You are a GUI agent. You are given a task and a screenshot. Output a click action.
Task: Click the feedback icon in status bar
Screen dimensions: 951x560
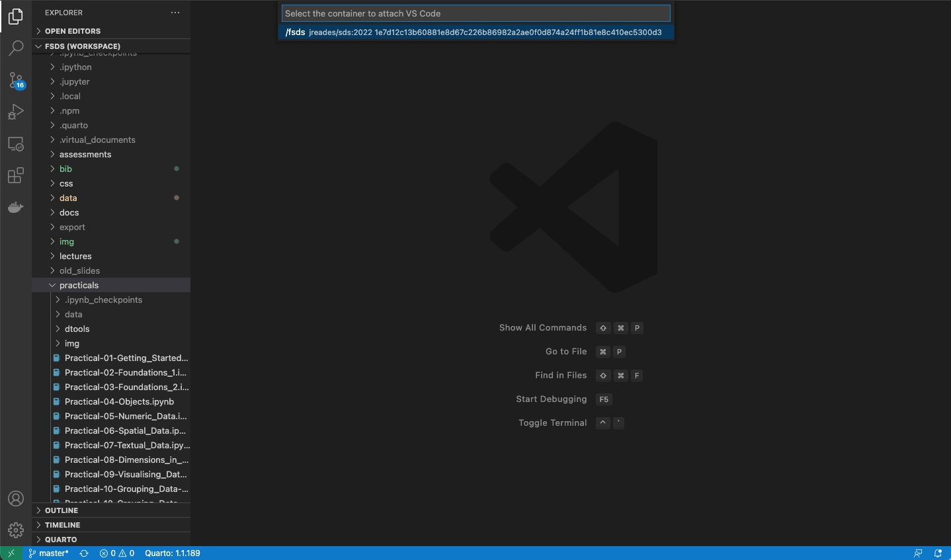click(918, 553)
